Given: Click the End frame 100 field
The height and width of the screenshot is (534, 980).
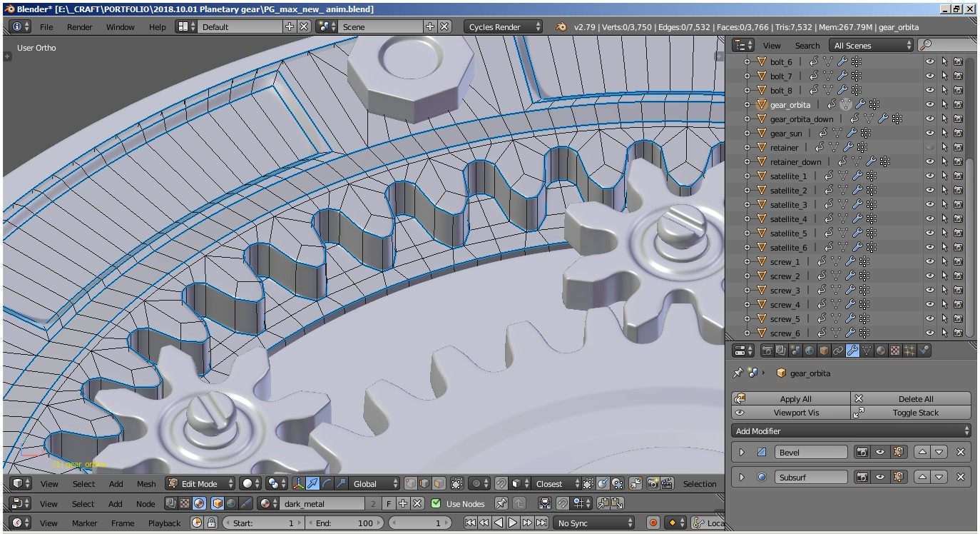Looking at the screenshot, I should pos(344,523).
